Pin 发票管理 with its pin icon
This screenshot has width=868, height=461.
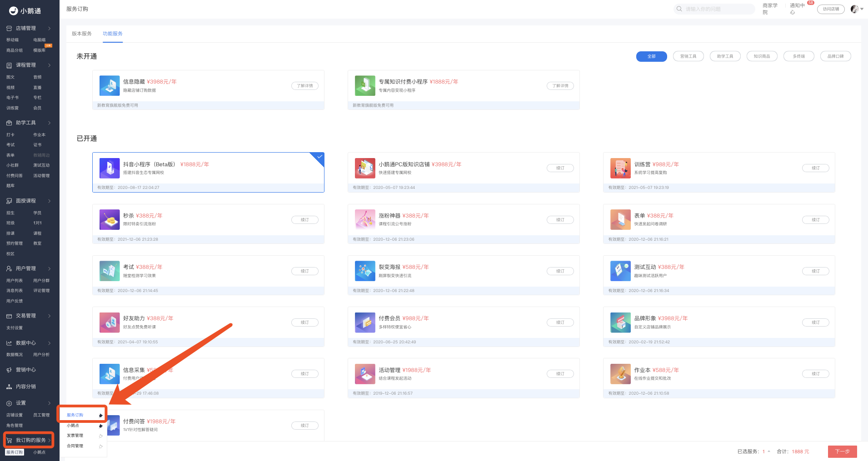[x=100, y=436]
